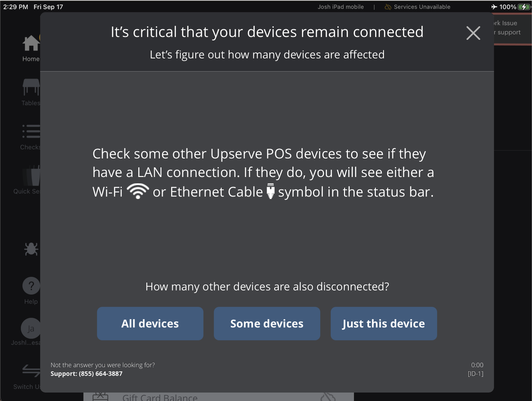This screenshot has width=532, height=401.
Task: Choose All devices
Action: pos(150,323)
